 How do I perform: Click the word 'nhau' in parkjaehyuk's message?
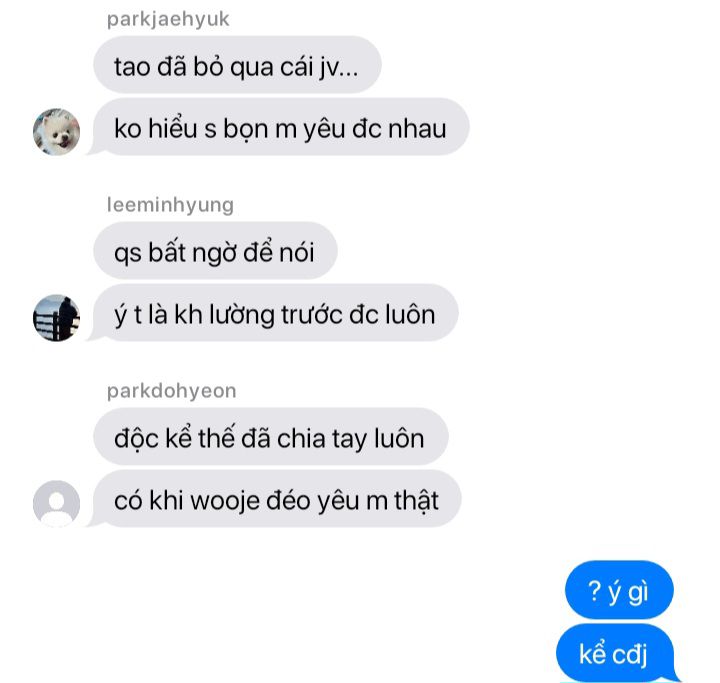pos(417,129)
